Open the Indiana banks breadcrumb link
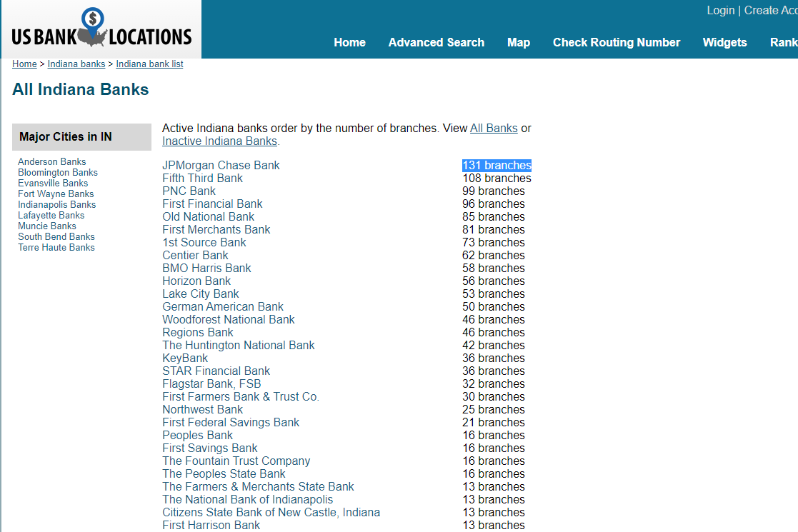The height and width of the screenshot is (532, 798). pos(76,64)
